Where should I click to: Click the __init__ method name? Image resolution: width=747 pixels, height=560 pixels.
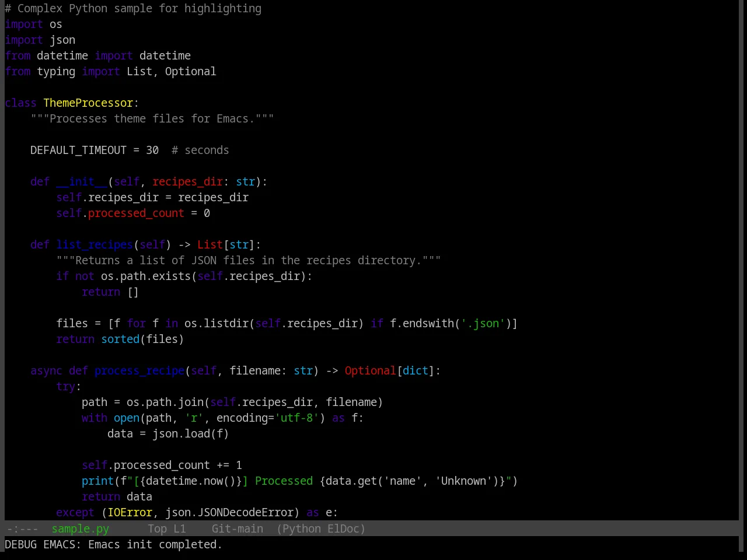82,182
